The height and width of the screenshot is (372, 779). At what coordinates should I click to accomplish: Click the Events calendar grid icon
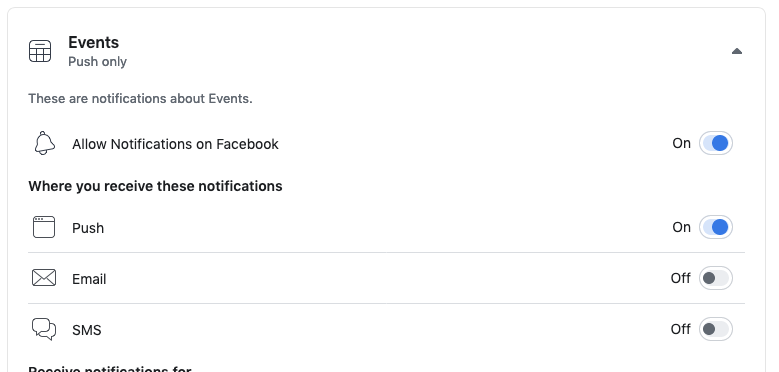pos(40,51)
